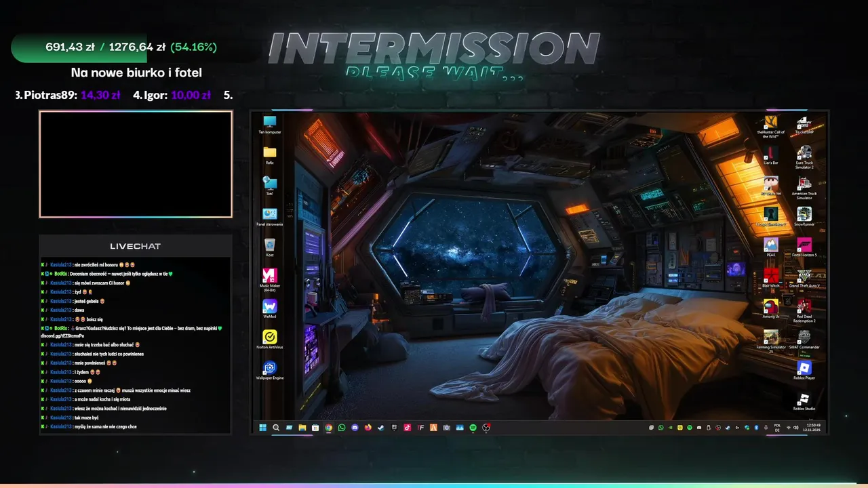Click the POL DE language indicator
This screenshot has height=488, width=868.
pos(777,428)
